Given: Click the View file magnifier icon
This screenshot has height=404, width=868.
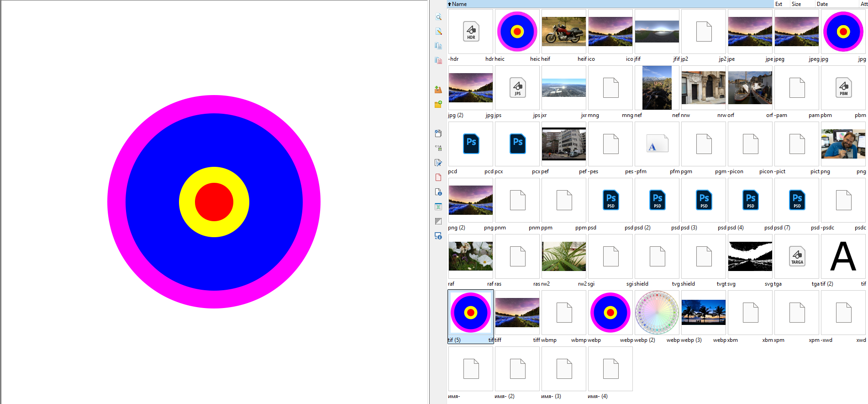Looking at the screenshot, I should 438,17.
